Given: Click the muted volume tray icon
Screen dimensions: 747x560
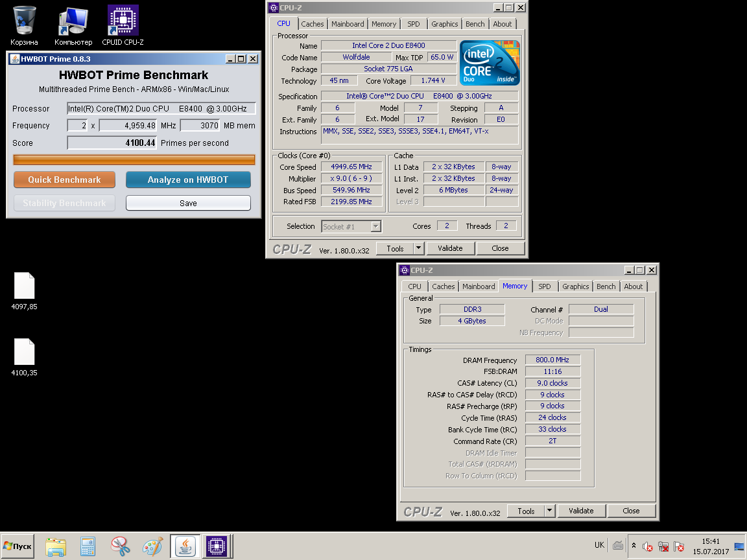Looking at the screenshot, I should click(x=647, y=546).
